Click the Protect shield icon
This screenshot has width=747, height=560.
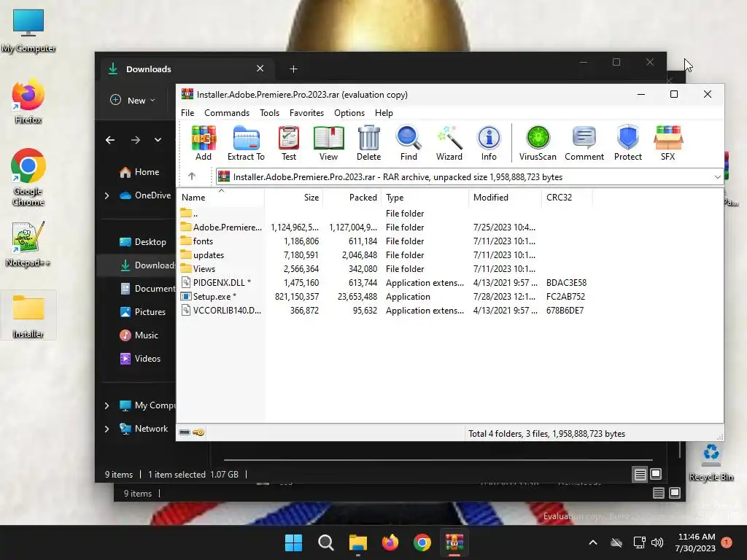tap(628, 143)
